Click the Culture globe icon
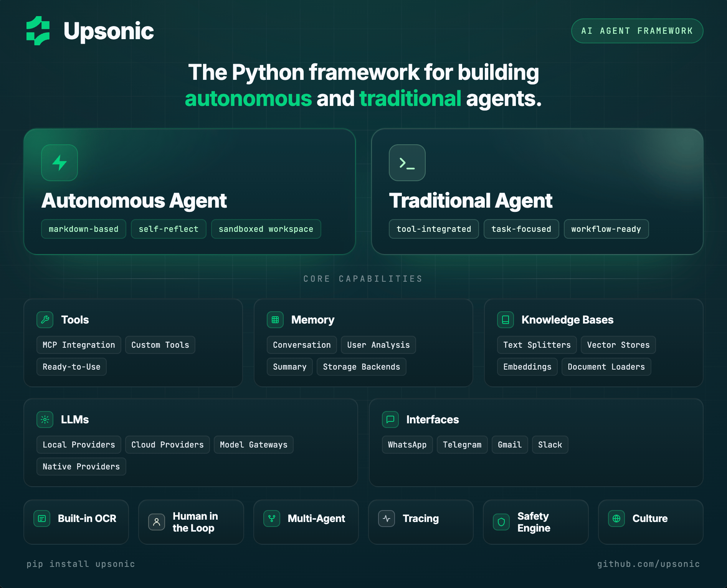The height and width of the screenshot is (588, 727). (x=616, y=519)
